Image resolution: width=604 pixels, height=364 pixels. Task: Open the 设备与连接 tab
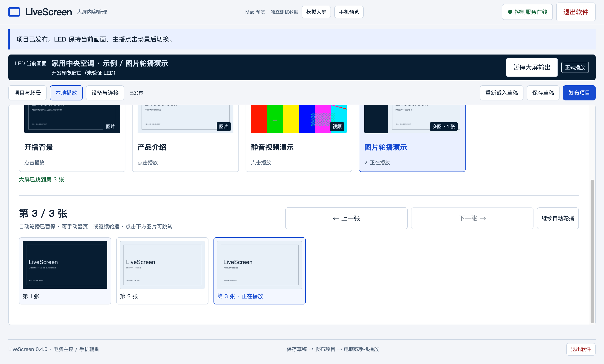click(x=105, y=93)
